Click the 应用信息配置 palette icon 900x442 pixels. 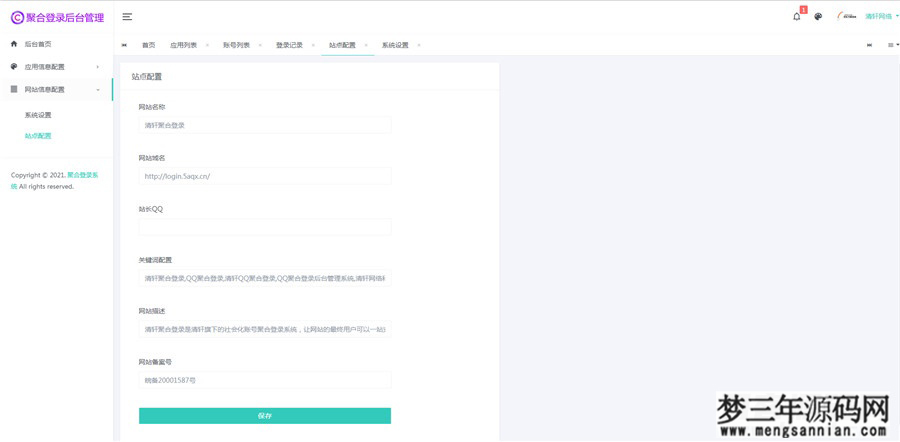[14, 67]
